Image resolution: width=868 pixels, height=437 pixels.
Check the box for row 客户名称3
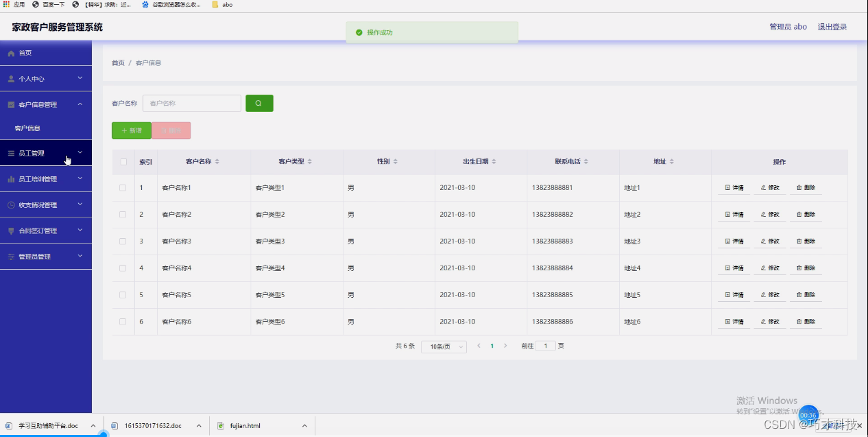pos(123,241)
